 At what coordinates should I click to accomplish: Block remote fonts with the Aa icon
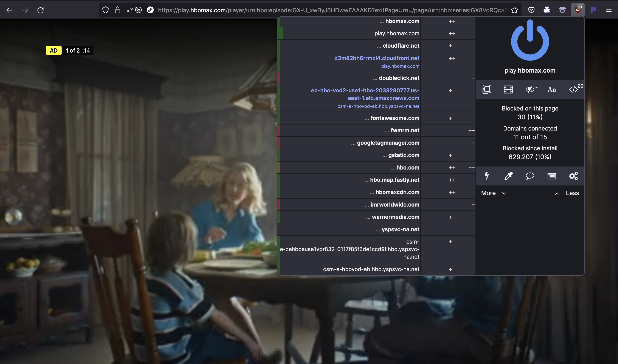[x=551, y=90]
